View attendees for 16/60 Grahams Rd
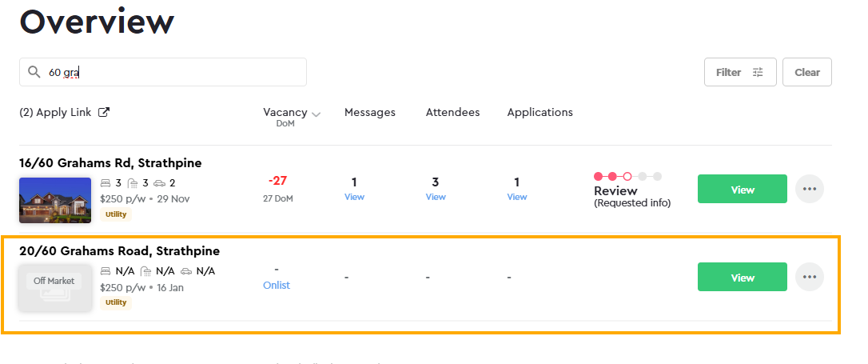Viewport: 868px width, 364px height. pos(436,197)
